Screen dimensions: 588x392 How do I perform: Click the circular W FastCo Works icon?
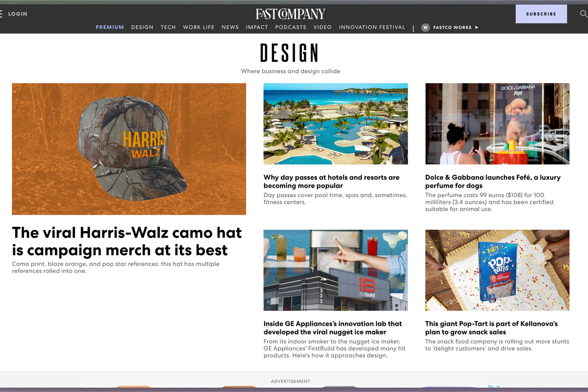coord(425,27)
